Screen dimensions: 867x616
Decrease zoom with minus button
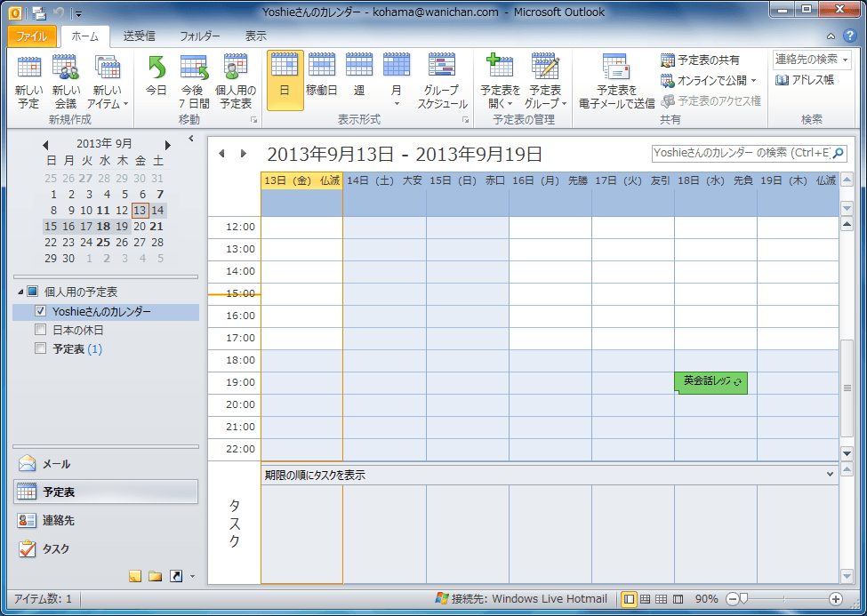pyautogui.click(x=732, y=599)
